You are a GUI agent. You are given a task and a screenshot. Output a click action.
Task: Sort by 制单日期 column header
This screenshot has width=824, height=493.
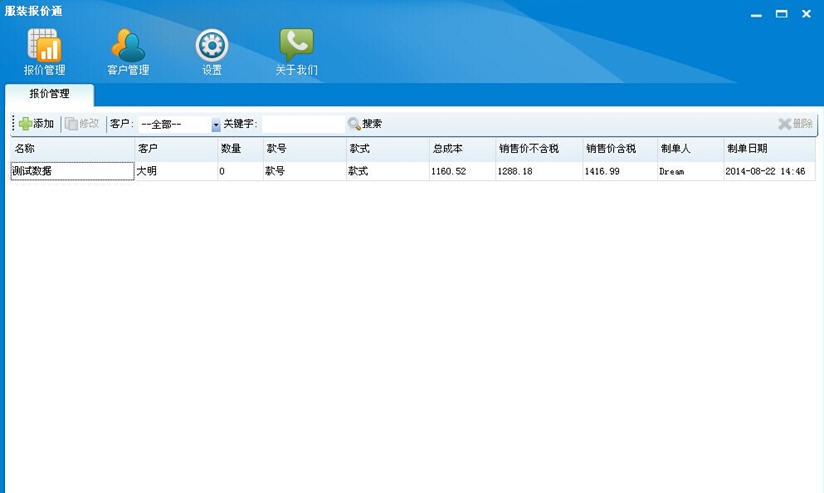769,149
